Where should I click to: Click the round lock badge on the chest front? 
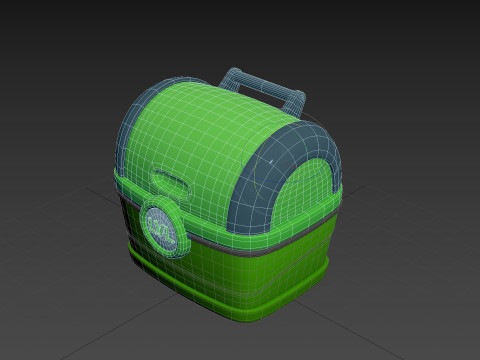[164, 227]
